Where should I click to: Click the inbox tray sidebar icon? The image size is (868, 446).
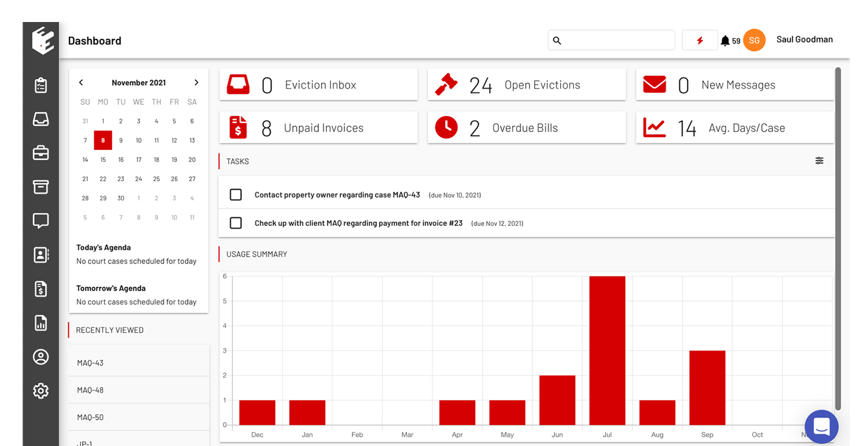[41, 119]
